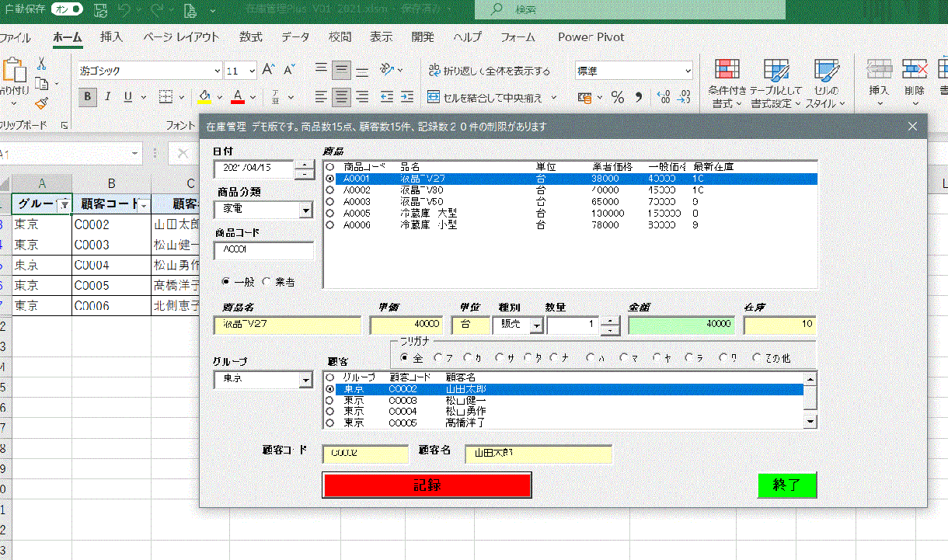
Task: Click the 挿入 cells button in ribbon
Action: click(x=879, y=84)
